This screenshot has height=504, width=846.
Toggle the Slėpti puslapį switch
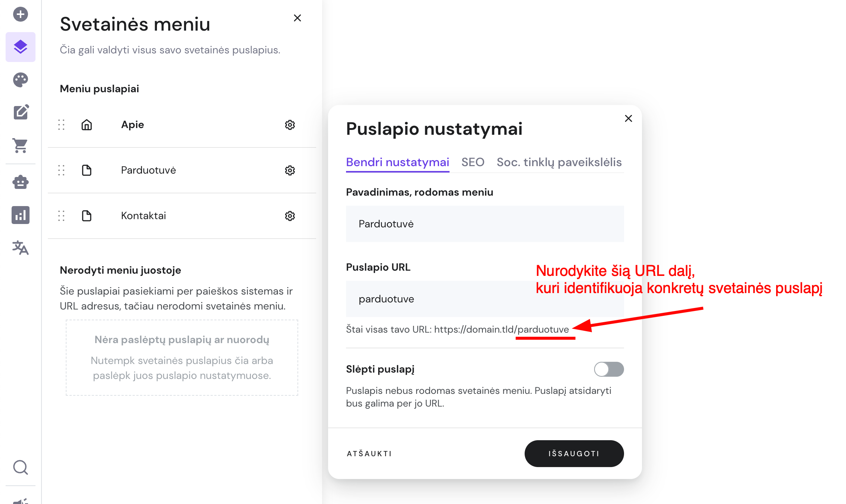609,369
